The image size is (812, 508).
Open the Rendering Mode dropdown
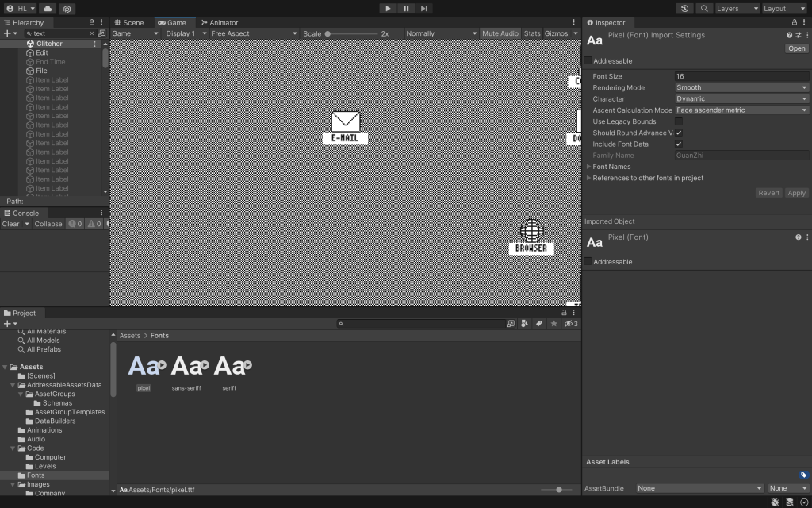[x=741, y=87]
